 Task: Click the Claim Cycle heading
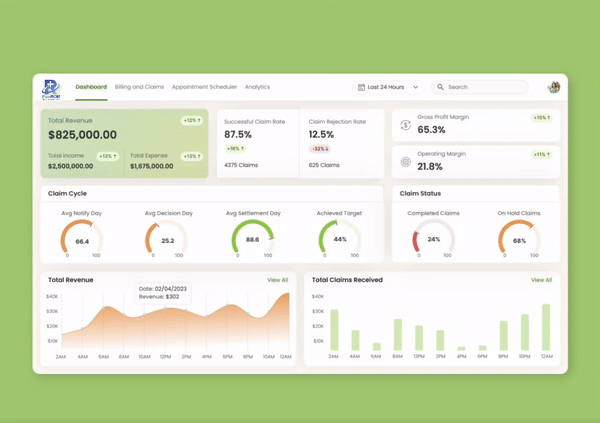pos(67,193)
